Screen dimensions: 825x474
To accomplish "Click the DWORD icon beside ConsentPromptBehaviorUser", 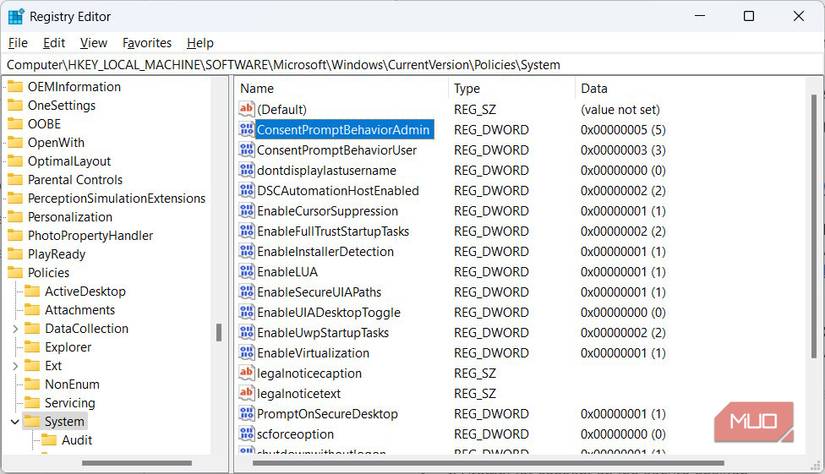I will (x=246, y=150).
